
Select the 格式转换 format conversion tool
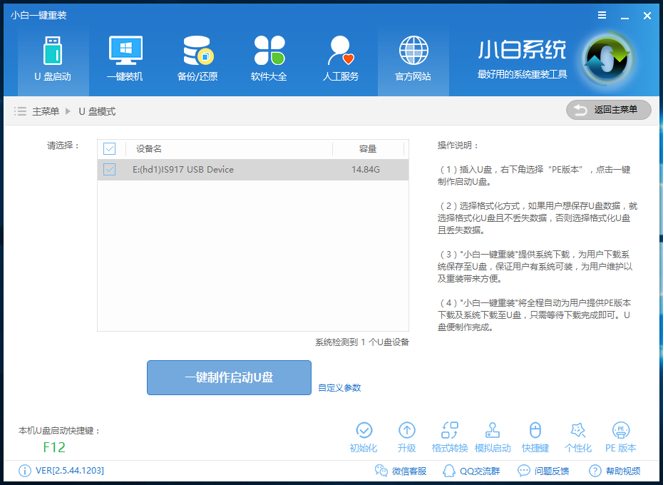click(x=449, y=437)
